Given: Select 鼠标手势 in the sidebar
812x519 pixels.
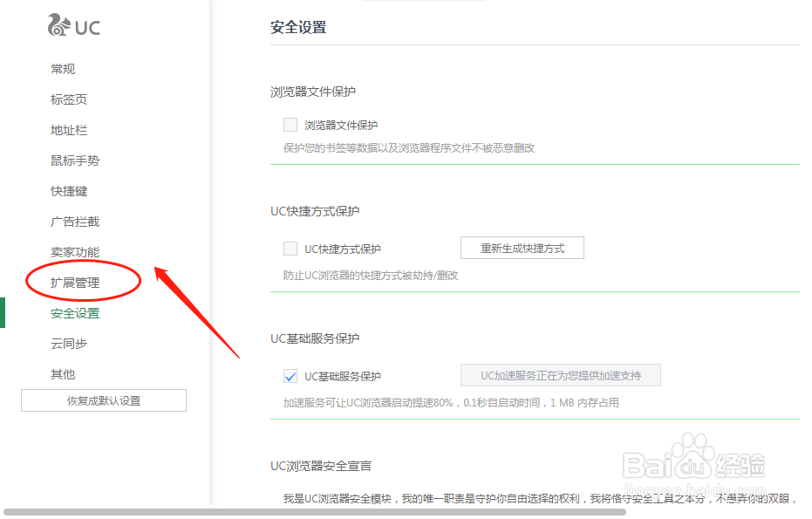Looking at the screenshot, I should [x=75, y=160].
